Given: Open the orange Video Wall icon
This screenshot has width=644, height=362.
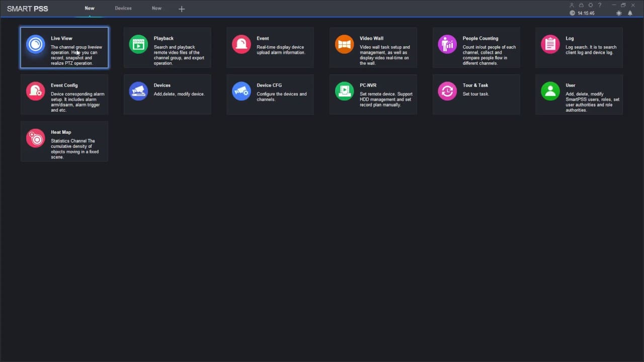Looking at the screenshot, I should tap(345, 44).
